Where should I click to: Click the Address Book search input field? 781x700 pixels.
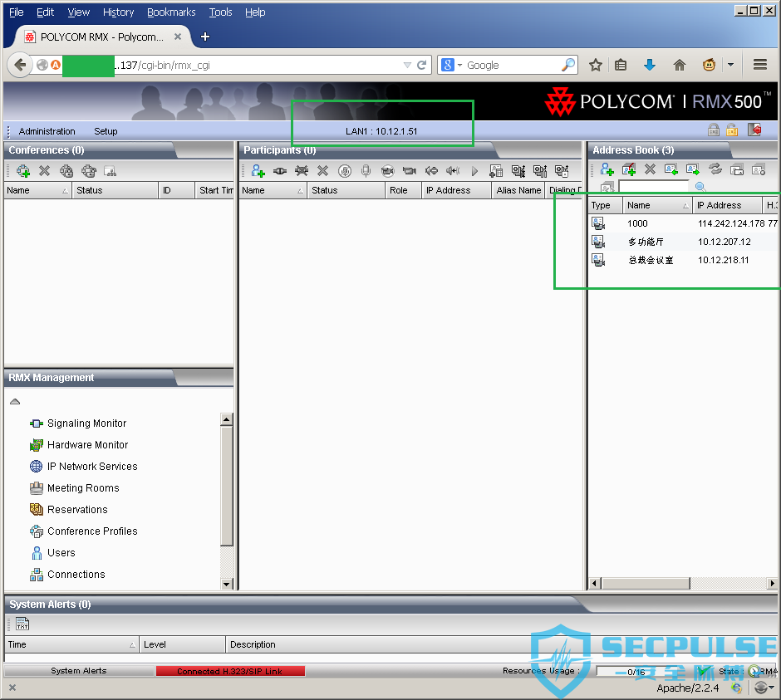coord(654,187)
